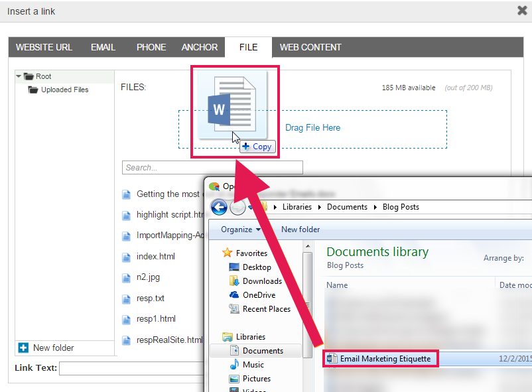This screenshot has height=392, width=532.
Task: Collapse the Root folder tree arrow
Action: tap(19, 76)
